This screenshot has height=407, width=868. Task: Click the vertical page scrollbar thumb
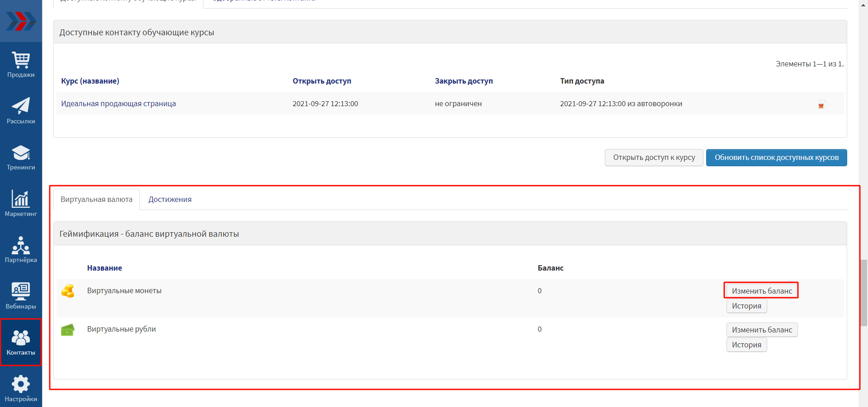click(x=864, y=293)
